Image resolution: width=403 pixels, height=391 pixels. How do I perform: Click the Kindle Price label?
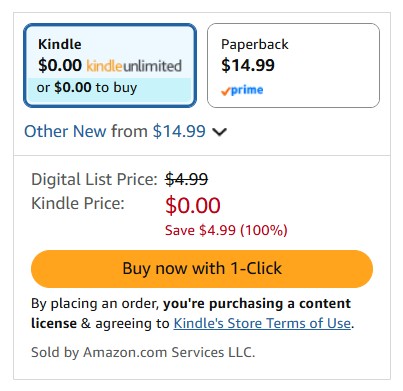[78, 203]
